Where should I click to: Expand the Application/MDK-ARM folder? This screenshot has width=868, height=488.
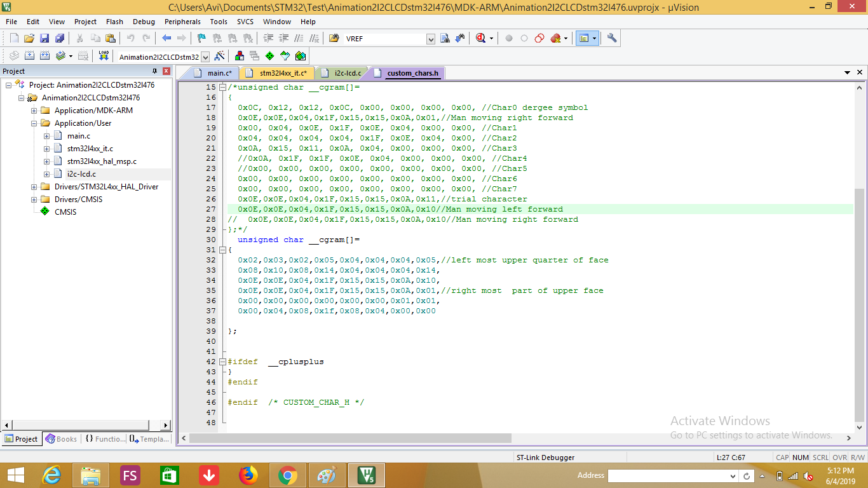34,111
